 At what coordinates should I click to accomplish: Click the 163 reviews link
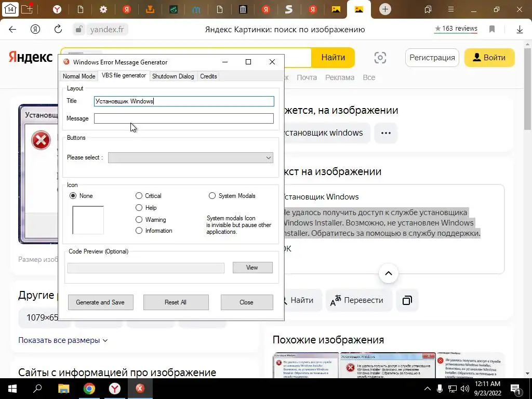click(456, 29)
